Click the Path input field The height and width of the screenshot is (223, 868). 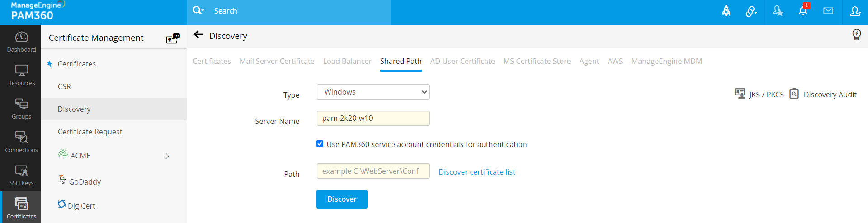[373, 171]
